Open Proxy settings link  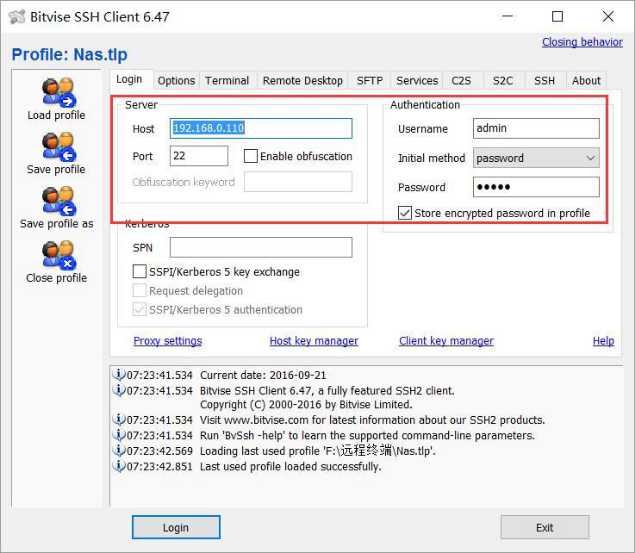(168, 340)
